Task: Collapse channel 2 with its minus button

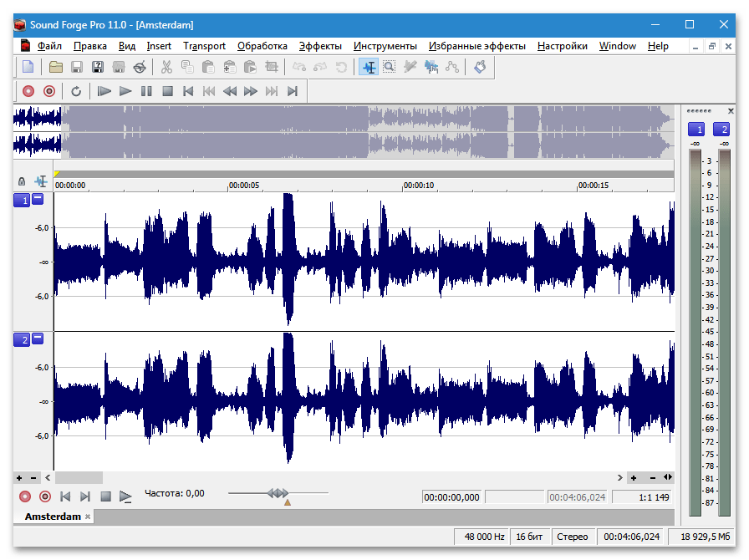Action: coord(38,339)
